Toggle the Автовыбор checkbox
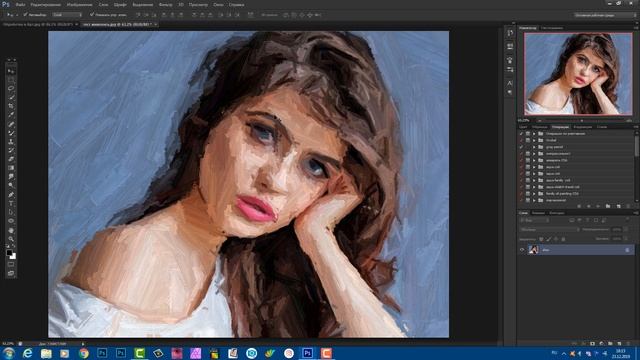 coord(25,14)
